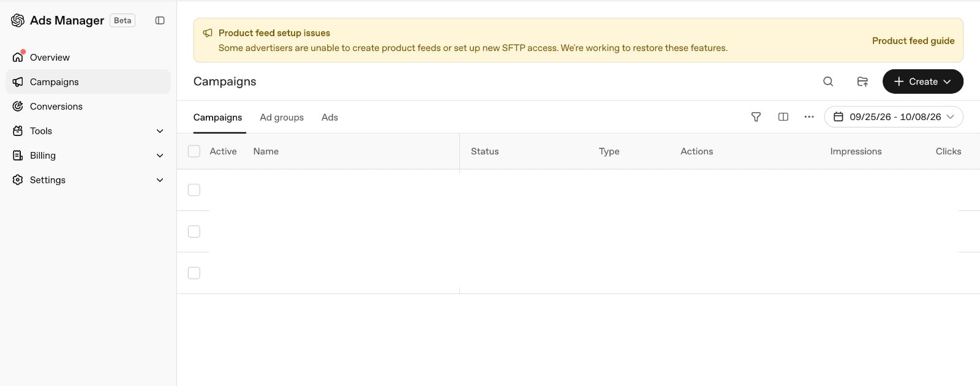The width and height of the screenshot is (980, 386).
Task: Click the folder export icon beside Create
Action: pyautogui.click(x=862, y=81)
